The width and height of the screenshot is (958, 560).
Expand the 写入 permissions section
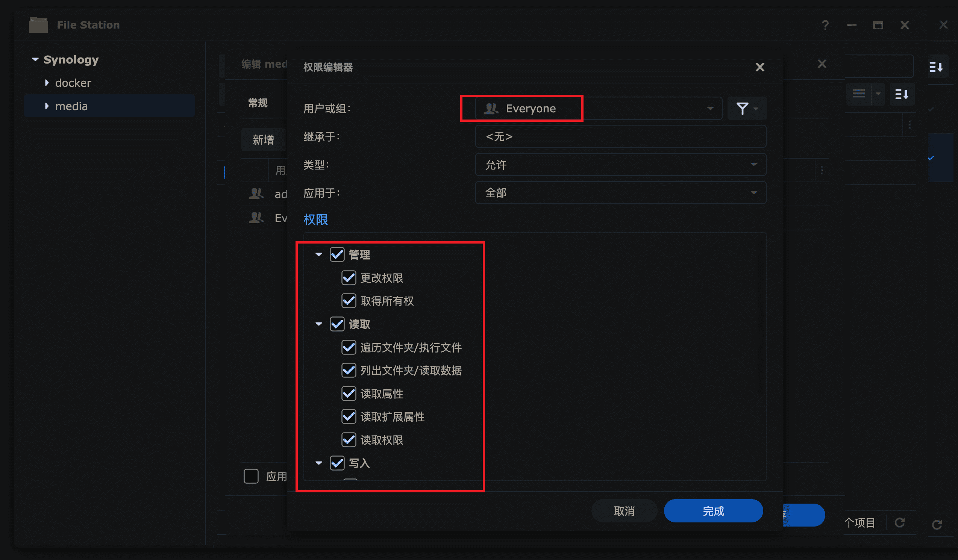319,462
